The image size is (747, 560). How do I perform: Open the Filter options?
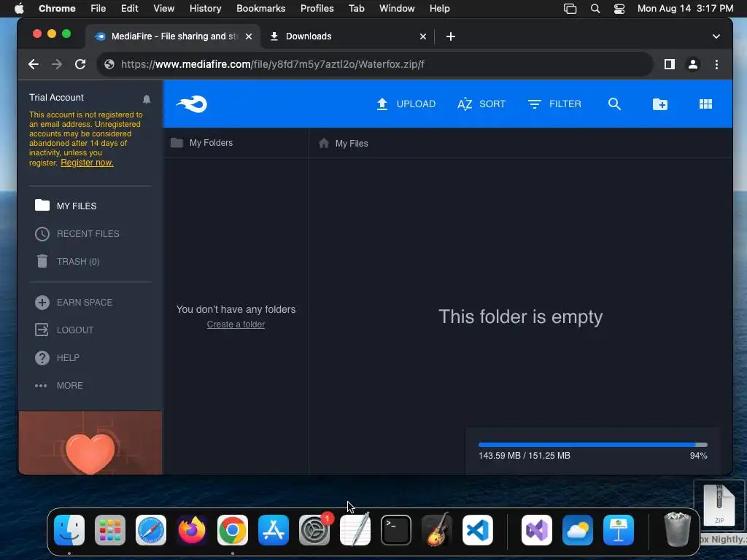(x=554, y=104)
